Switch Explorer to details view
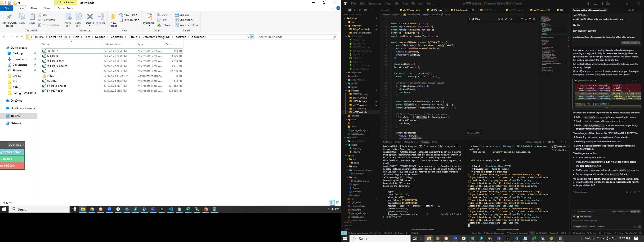This screenshot has width=644, height=242. pos(332,203)
